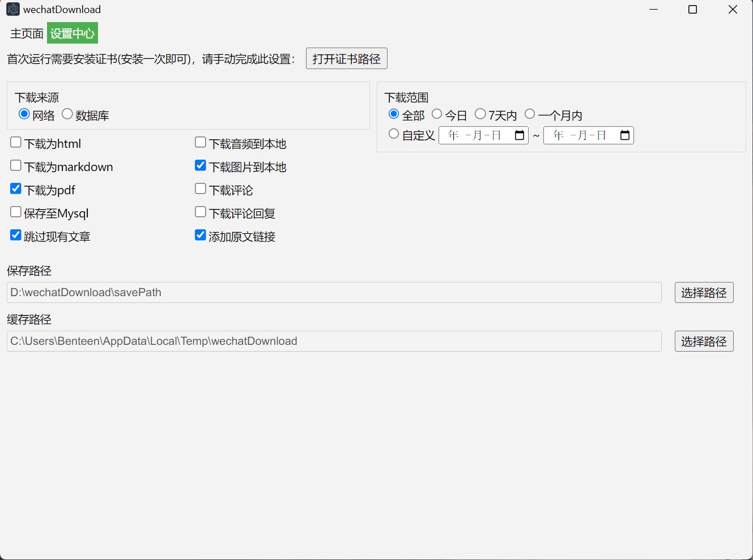Enable 下载评论回复 checkbox
This screenshot has width=753, height=560.
pos(201,212)
